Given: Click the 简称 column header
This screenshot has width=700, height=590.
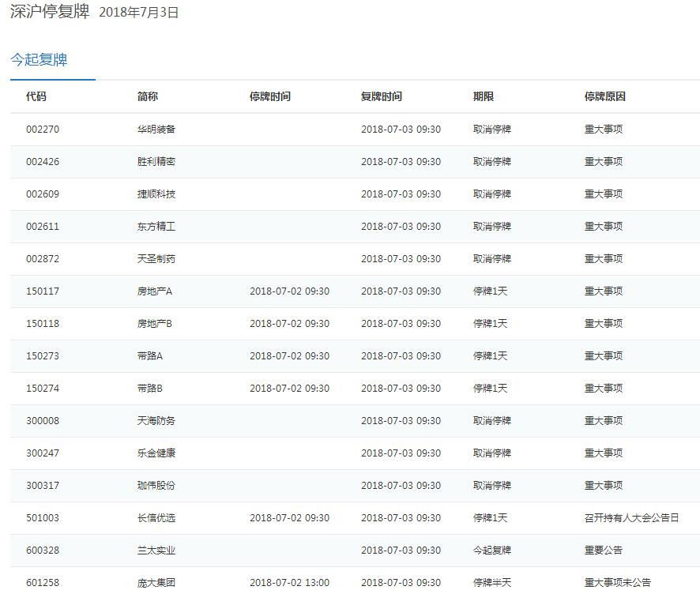Looking at the screenshot, I should coord(148,96).
